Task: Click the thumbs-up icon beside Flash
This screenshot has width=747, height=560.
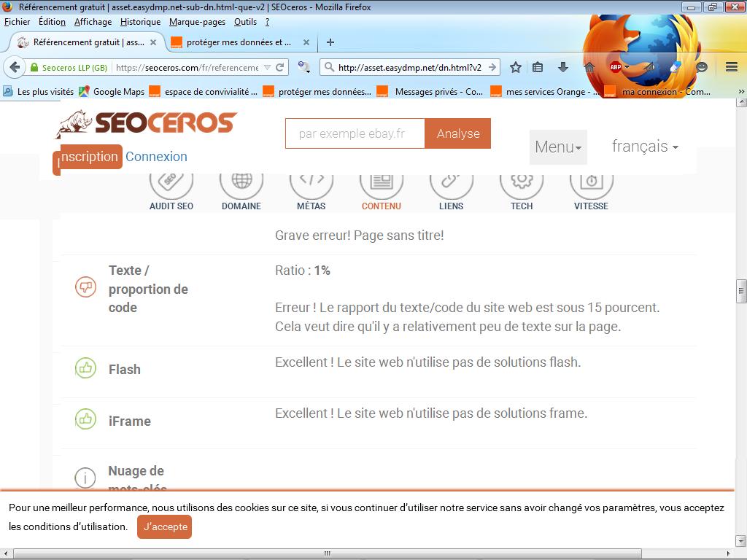Action: [x=86, y=368]
